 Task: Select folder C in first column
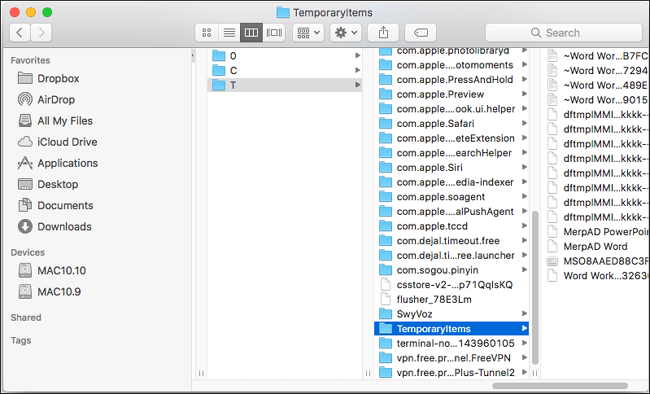[x=284, y=71]
